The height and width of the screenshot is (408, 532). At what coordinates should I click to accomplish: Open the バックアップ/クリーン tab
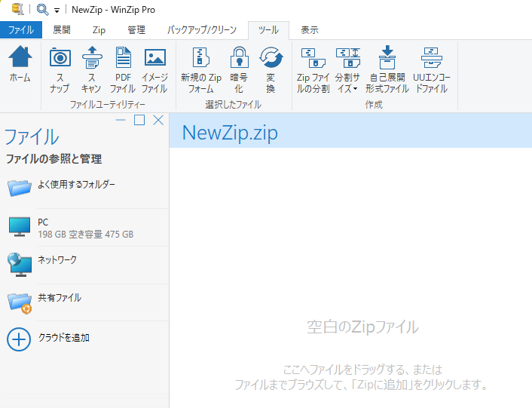[201, 30]
